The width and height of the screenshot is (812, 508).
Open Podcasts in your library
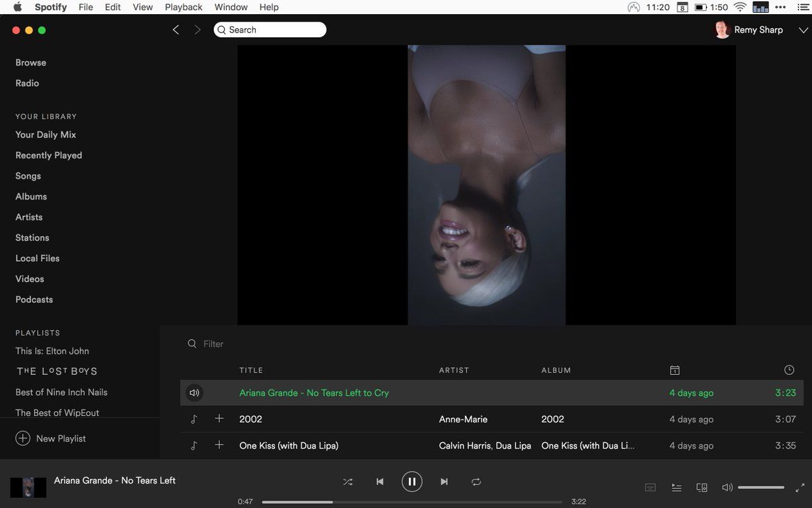click(x=34, y=300)
